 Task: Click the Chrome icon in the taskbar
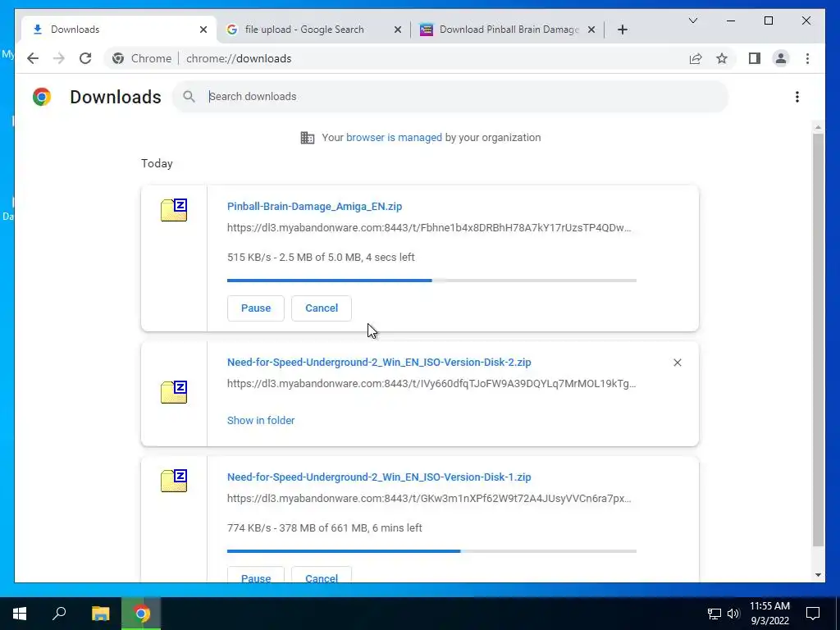(x=141, y=614)
